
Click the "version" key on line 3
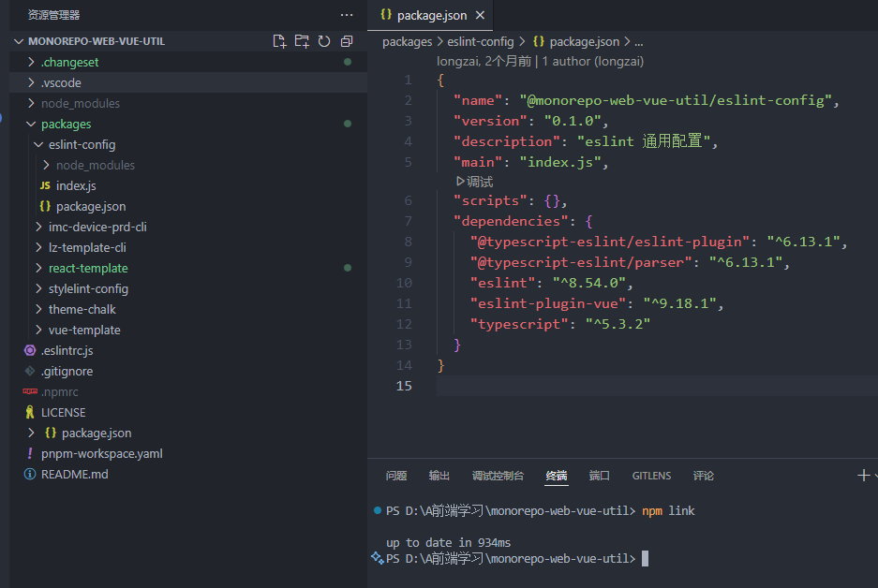point(490,121)
